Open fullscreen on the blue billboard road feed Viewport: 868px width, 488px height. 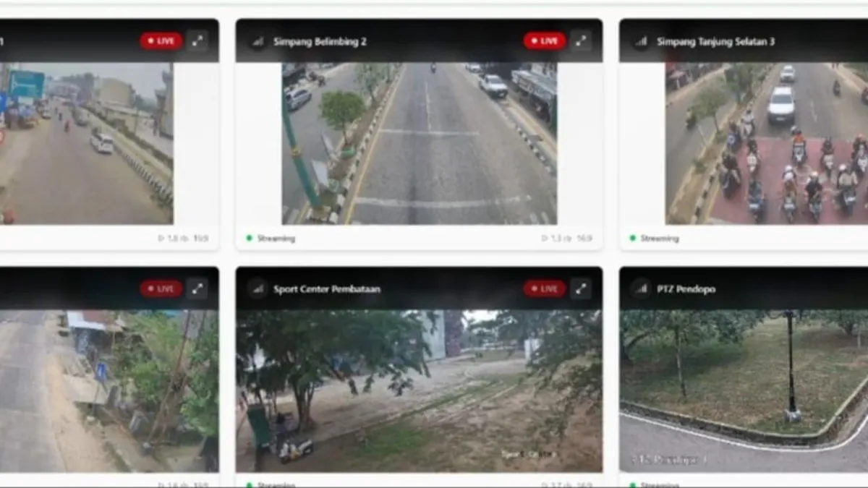(x=197, y=41)
